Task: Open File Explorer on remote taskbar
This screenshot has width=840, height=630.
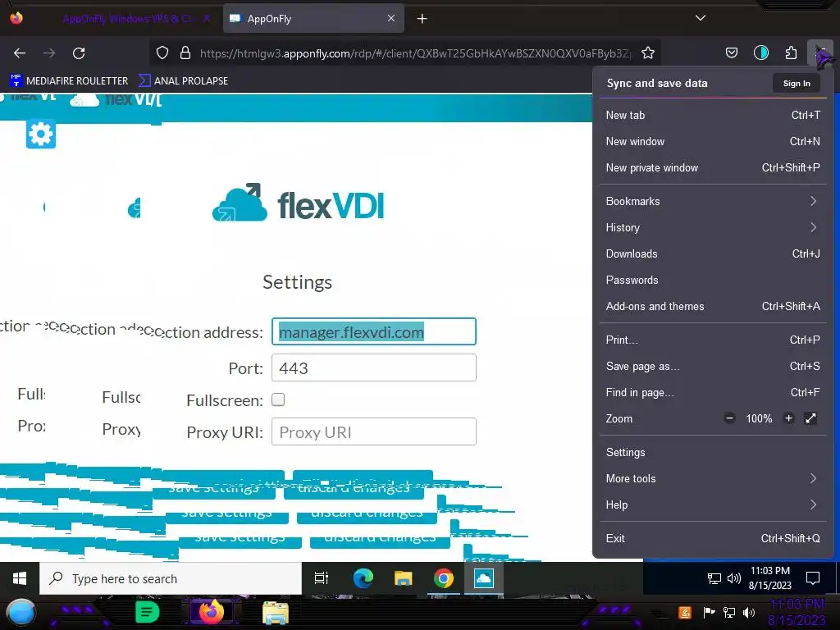Action: point(403,578)
